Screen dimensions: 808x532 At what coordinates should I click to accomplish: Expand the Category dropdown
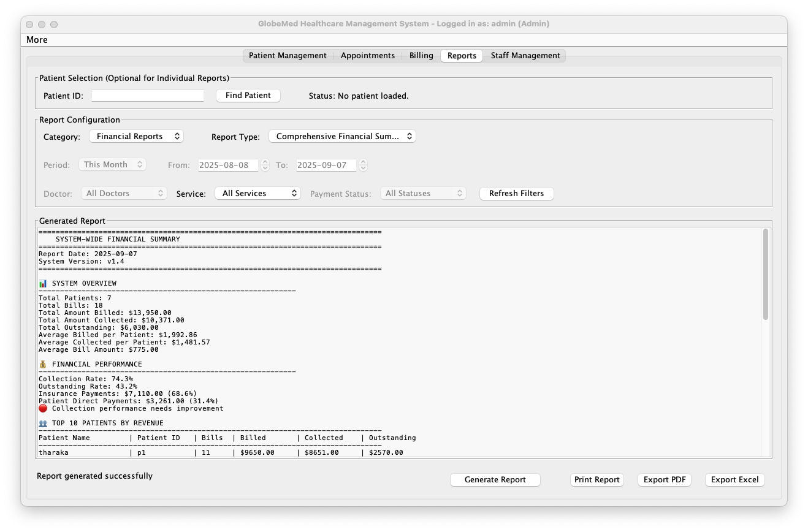(x=136, y=137)
